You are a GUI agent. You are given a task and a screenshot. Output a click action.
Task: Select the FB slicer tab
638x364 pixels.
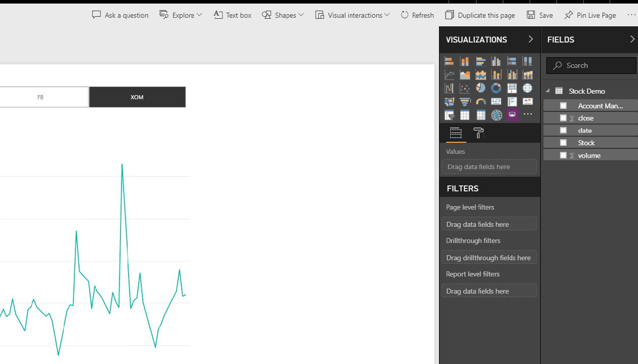pos(41,97)
